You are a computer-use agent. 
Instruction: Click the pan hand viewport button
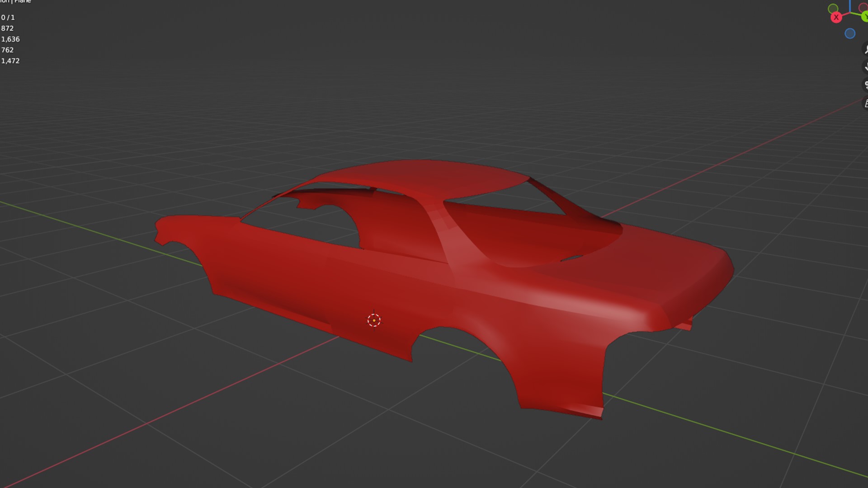click(x=866, y=67)
